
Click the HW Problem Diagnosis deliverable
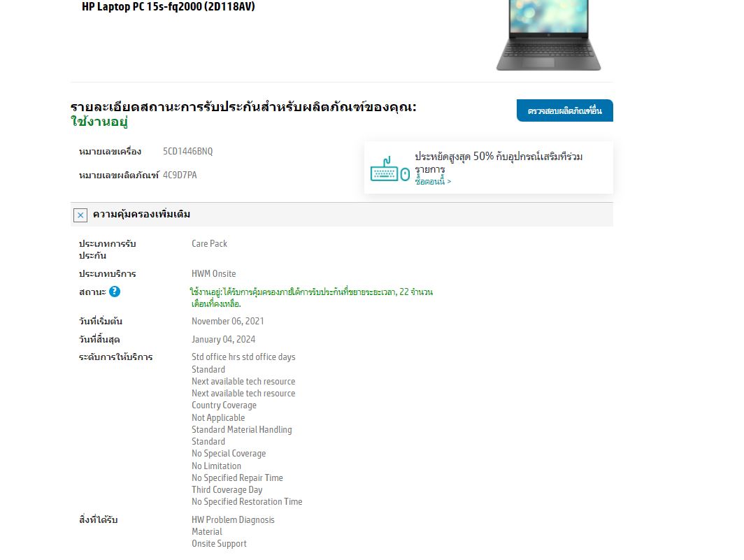click(x=233, y=520)
